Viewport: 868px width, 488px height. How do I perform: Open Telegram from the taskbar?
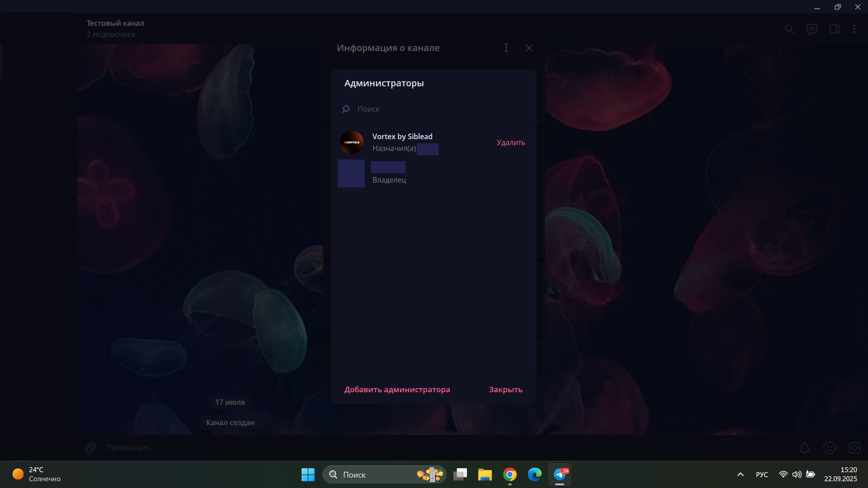[x=560, y=474]
